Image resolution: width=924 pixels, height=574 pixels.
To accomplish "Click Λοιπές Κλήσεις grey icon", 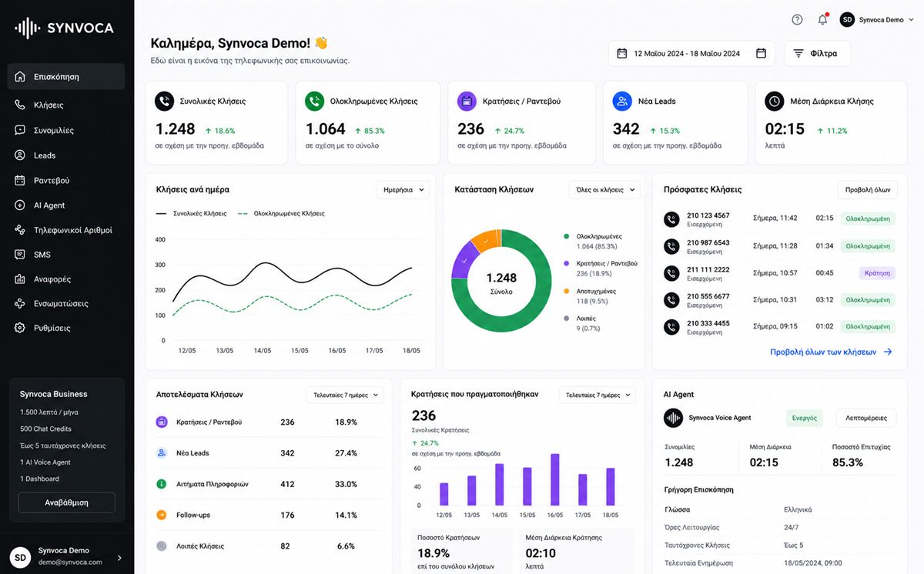I will tap(162, 546).
